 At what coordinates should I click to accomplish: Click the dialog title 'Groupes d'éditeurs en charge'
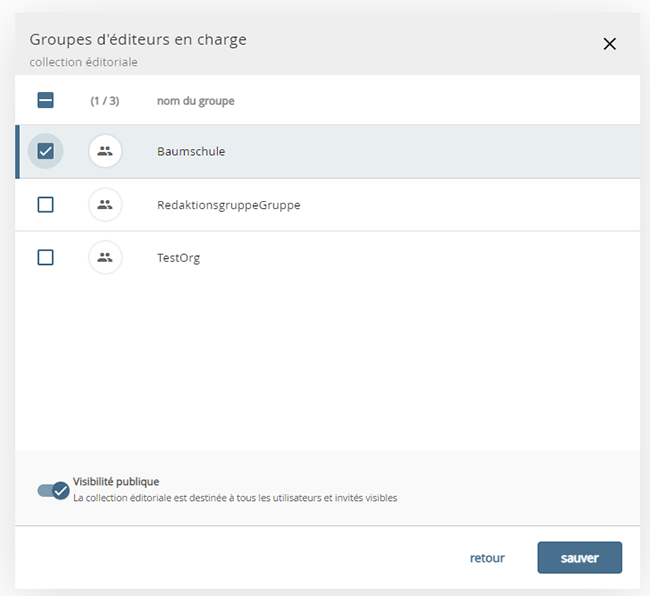138,40
